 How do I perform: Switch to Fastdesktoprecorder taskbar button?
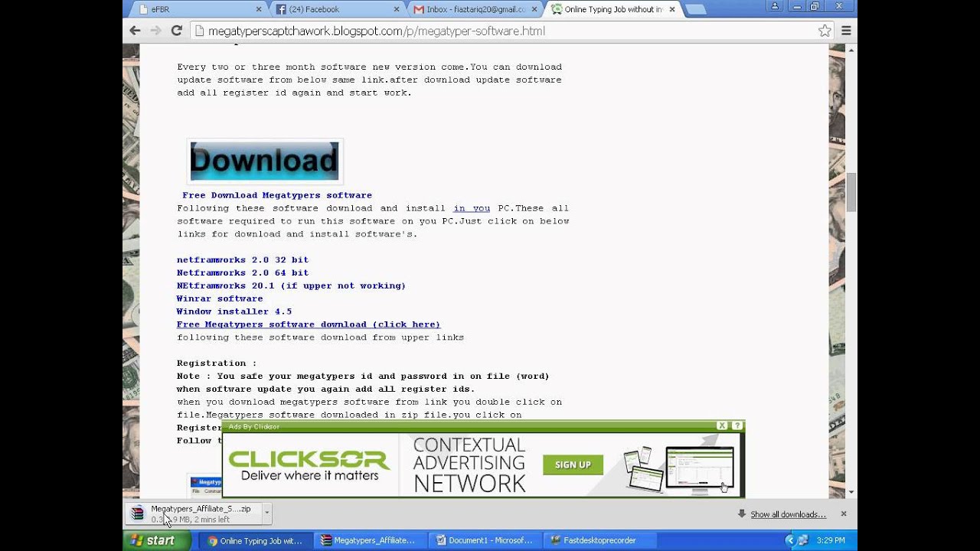[599, 540]
